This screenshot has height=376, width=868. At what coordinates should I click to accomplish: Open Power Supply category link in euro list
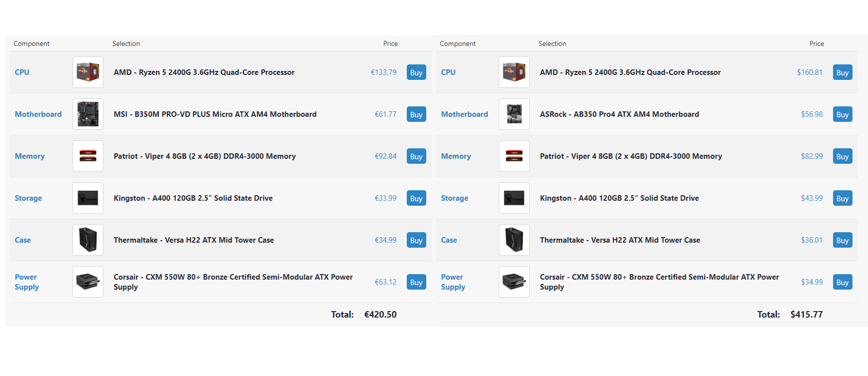(27, 282)
